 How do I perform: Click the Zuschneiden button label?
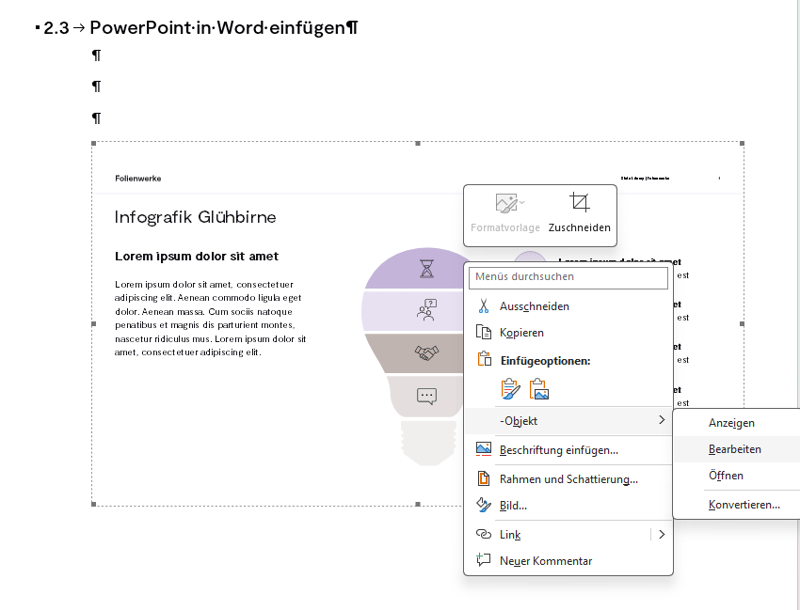pyautogui.click(x=579, y=227)
